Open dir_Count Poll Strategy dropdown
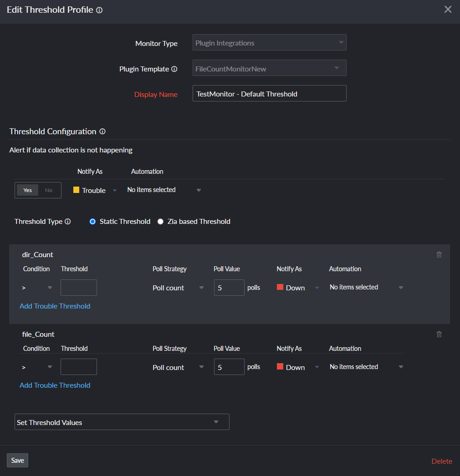This screenshot has height=476, width=460. pyautogui.click(x=178, y=288)
